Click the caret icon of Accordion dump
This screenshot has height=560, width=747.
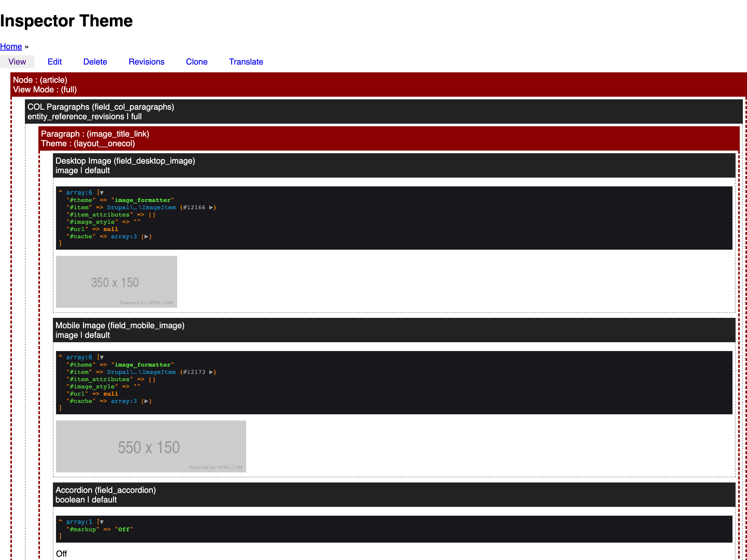coord(60,522)
